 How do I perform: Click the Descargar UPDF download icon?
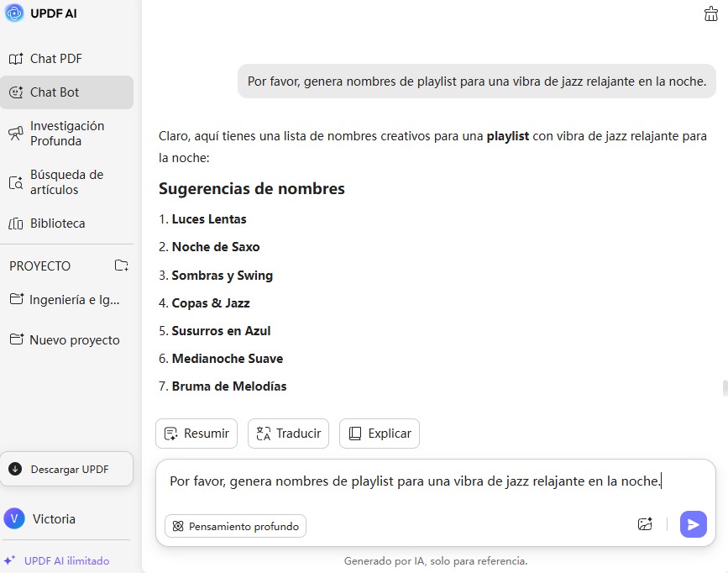(15, 469)
